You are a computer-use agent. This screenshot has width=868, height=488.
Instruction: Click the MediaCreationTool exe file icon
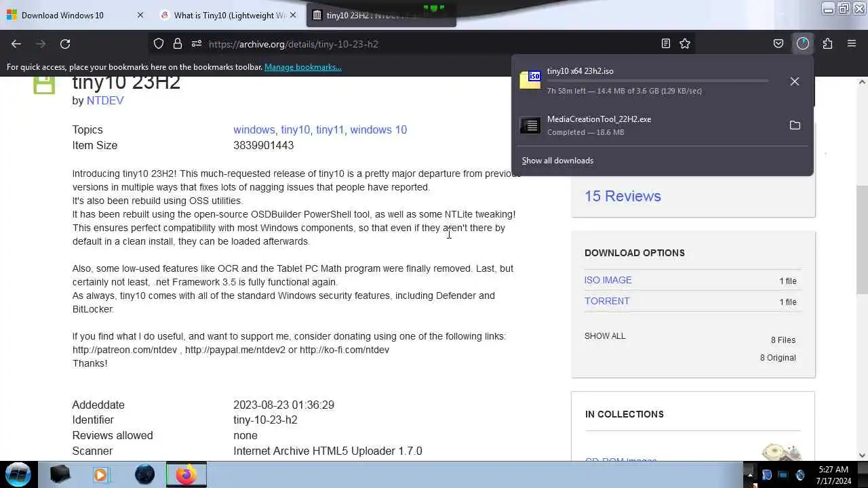(530, 125)
